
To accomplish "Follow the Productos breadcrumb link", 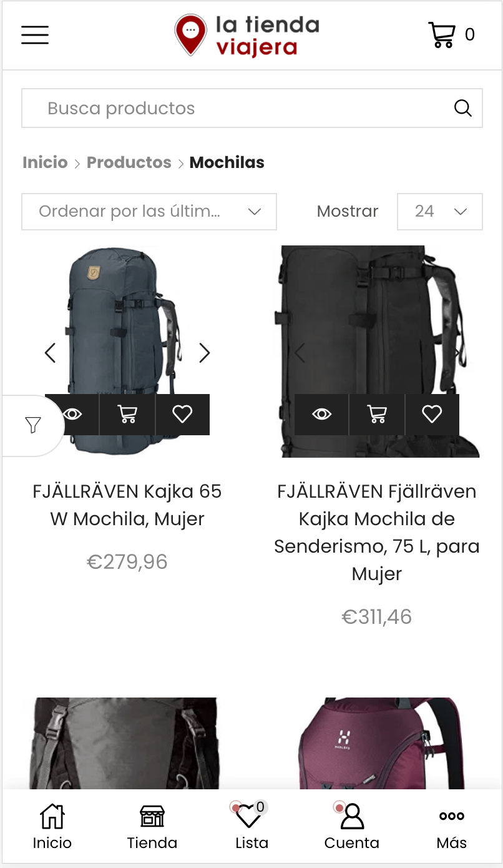I will tap(129, 162).
